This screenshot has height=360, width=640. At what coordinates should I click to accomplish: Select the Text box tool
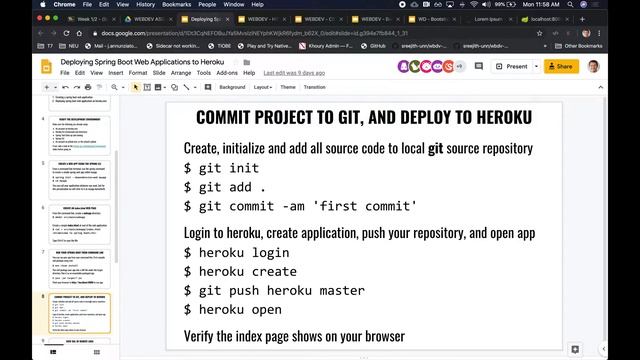tap(147, 87)
